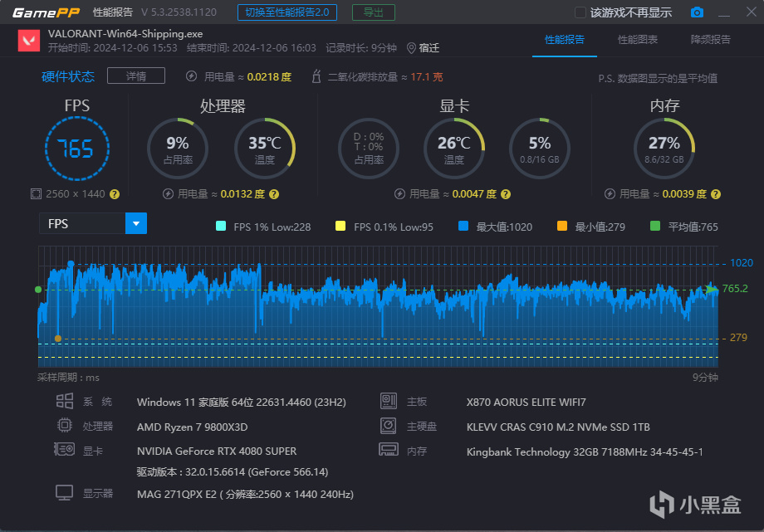This screenshot has height=532, width=764.
Task: Click the 导出 export button
Action: 373,12
